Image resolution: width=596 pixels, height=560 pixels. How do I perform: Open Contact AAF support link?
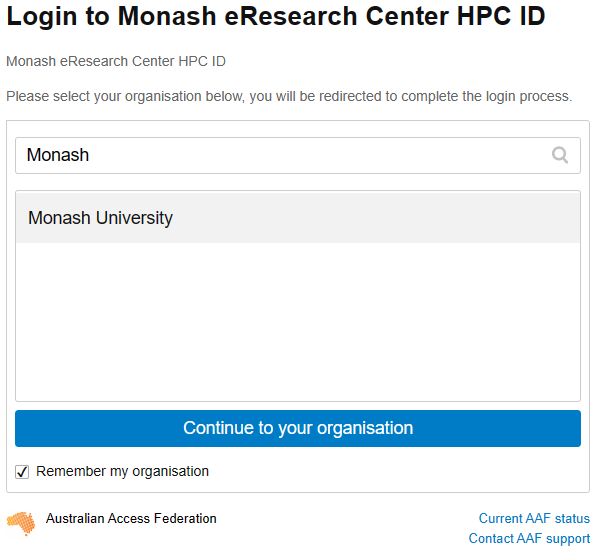[529, 538]
